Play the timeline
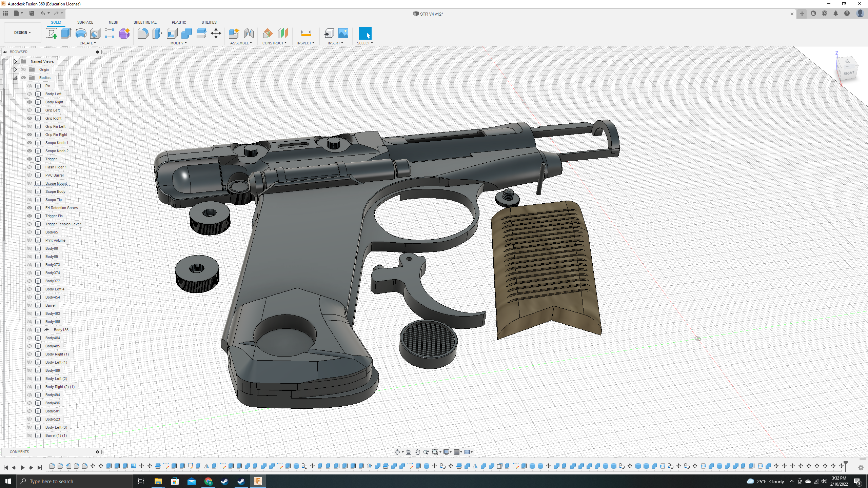Image resolution: width=868 pixels, height=488 pixels. click(22, 468)
